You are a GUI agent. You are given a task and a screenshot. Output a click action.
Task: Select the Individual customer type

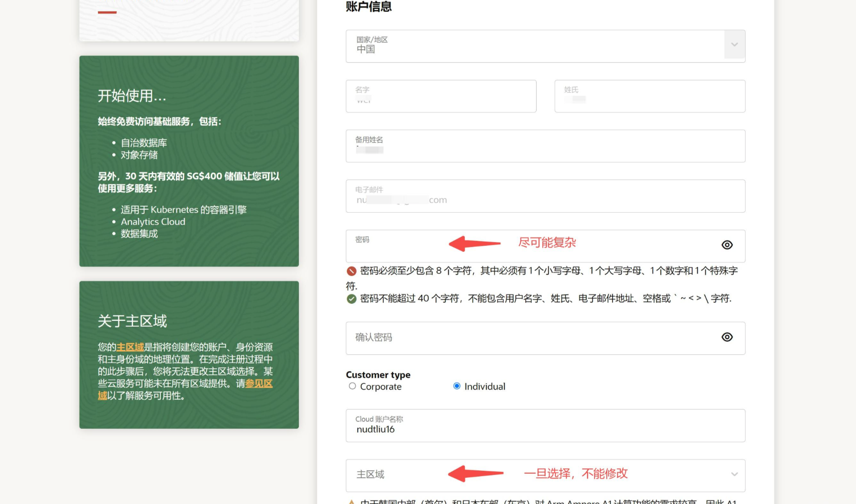(x=457, y=386)
